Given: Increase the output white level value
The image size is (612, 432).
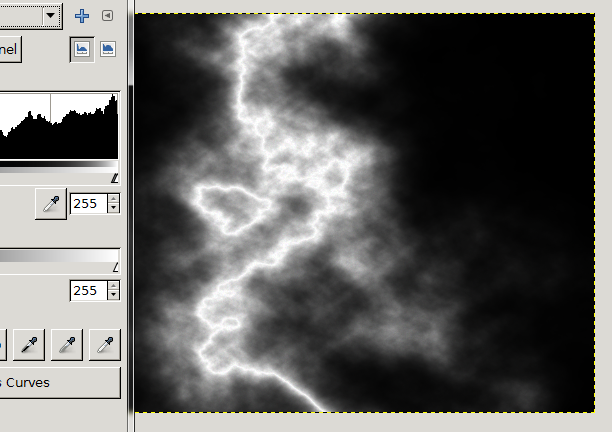Looking at the screenshot, I should pos(114,286).
